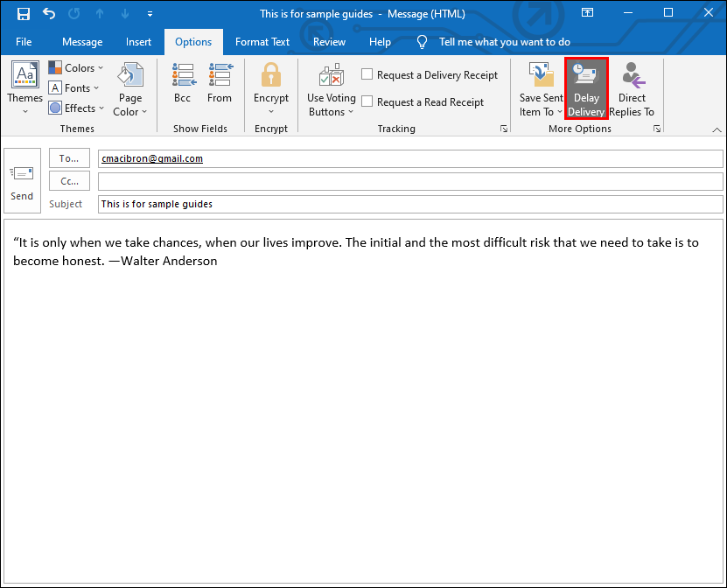Enable Request a Delivery Receipt
The width and height of the screenshot is (727, 588).
coord(367,75)
